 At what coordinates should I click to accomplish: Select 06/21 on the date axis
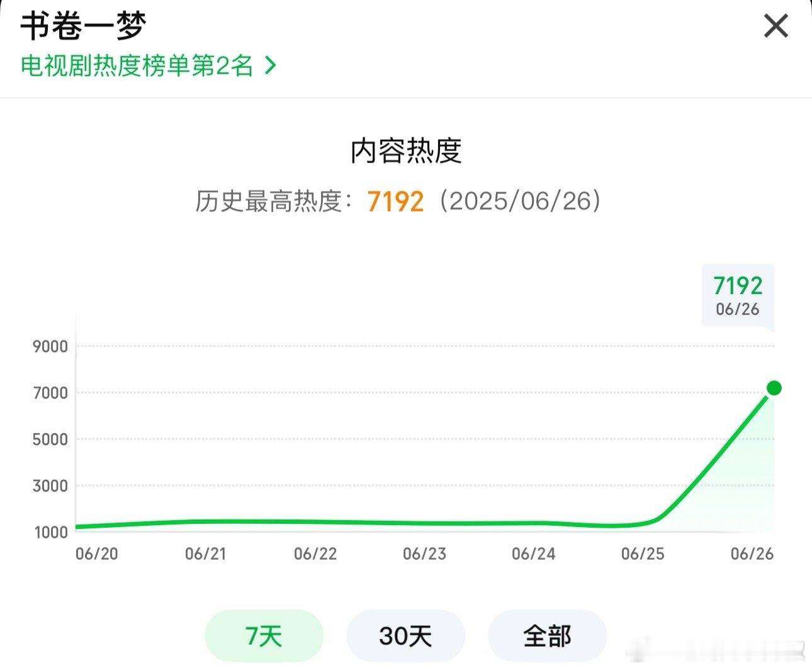tap(206, 554)
